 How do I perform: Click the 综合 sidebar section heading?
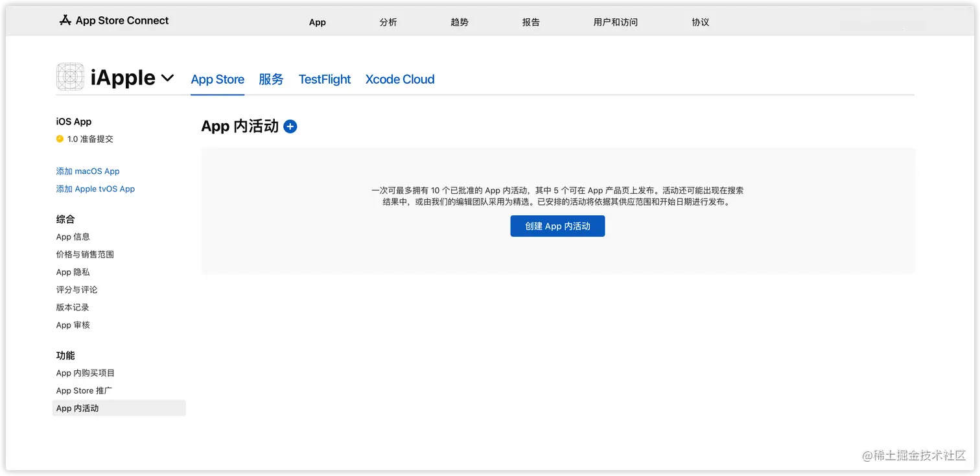pyautogui.click(x=65, y=219)
